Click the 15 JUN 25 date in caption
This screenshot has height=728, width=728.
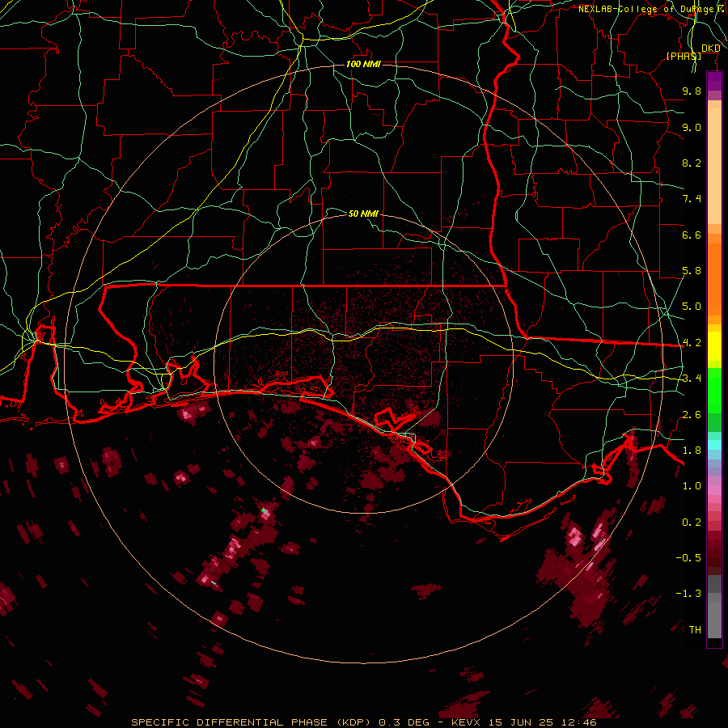[x=521, y=722]
